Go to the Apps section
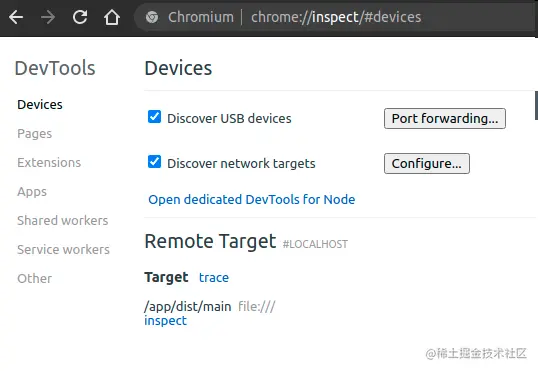 point(32,192)
